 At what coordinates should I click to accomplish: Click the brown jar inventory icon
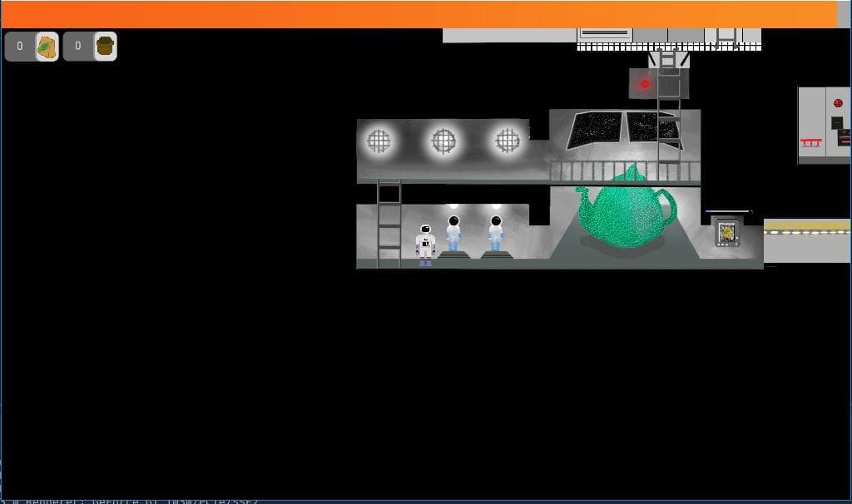(x=105, y=47)
